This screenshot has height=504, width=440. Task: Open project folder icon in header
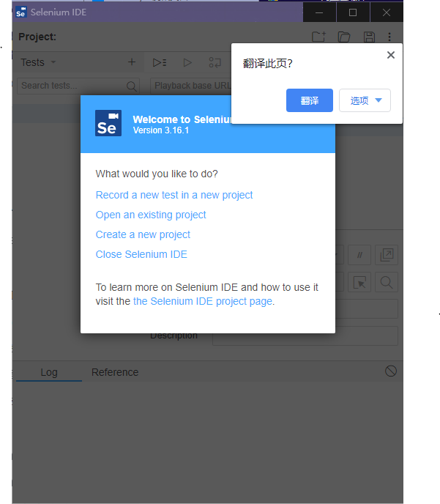(x=344, y=37)
